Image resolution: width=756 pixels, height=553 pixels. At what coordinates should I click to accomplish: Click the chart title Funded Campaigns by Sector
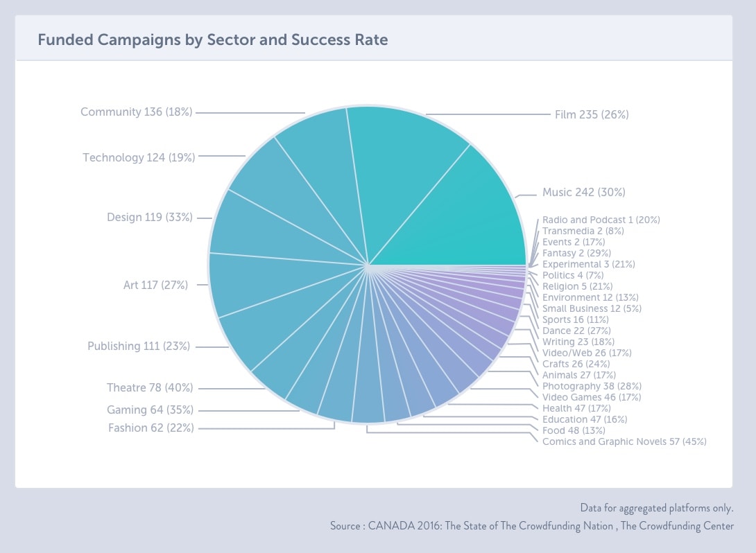pyautogui.click(x=212, y=39)
